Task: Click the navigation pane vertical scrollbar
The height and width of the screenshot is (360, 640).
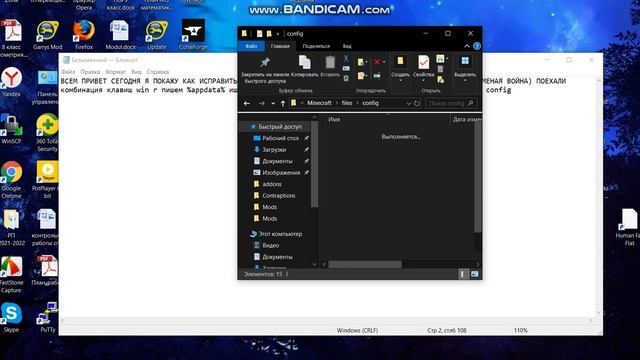Action: 314,163
